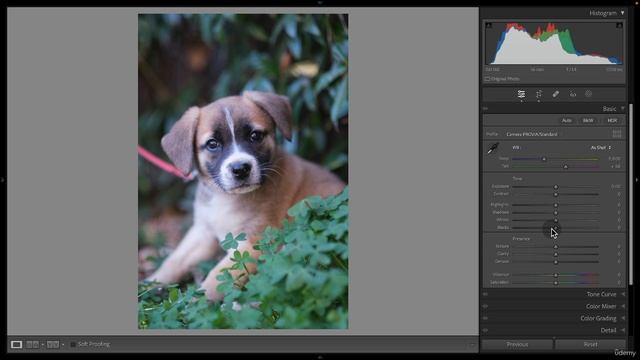Open the WB As Shot dropdown
Viewport: 640px width, 360px height.
[x=601, y=147]
